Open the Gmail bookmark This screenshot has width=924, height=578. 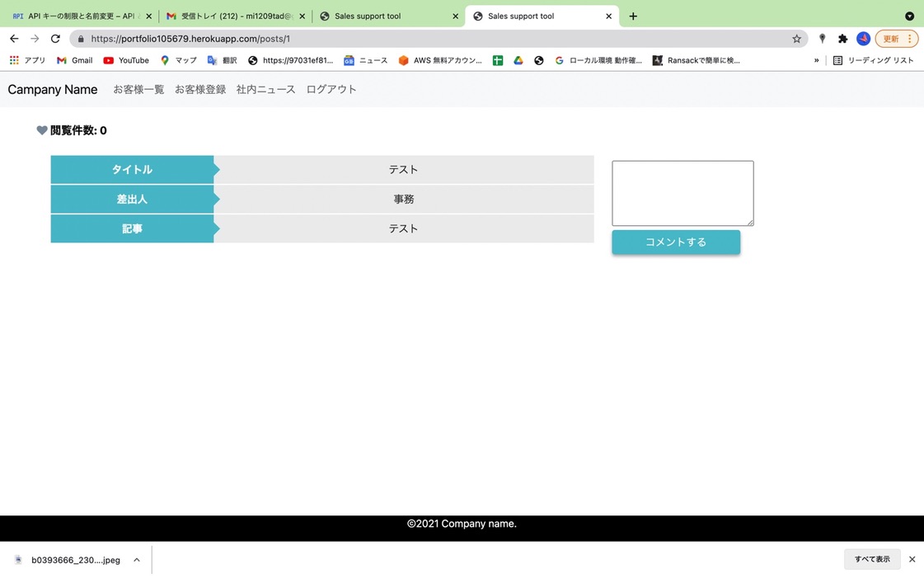click(75, 60)
